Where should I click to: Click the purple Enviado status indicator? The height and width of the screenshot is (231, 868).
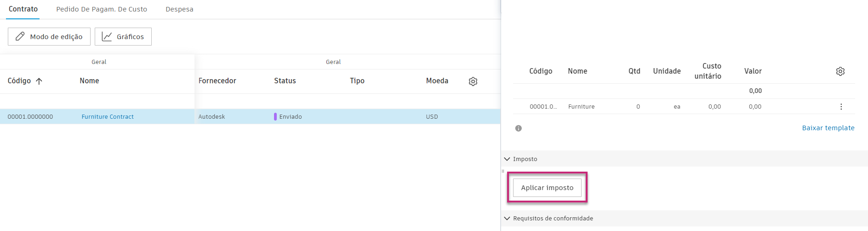[275, 117]
